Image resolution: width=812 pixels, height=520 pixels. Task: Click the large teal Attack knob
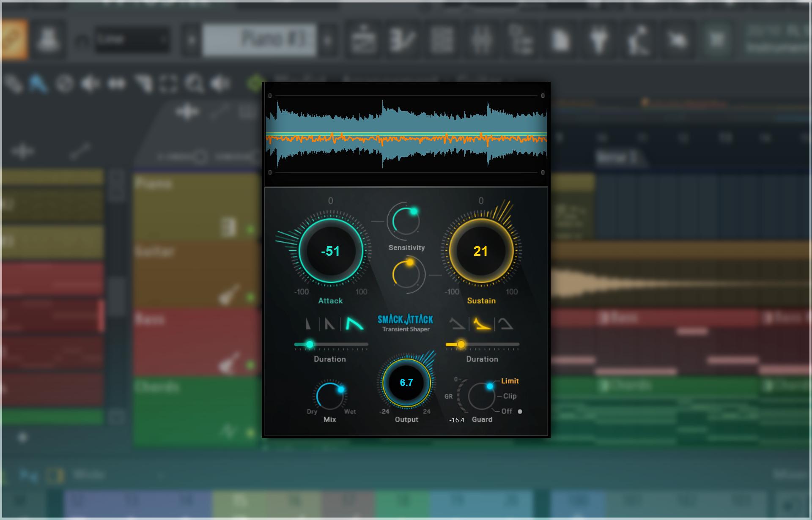pos(331,251)
